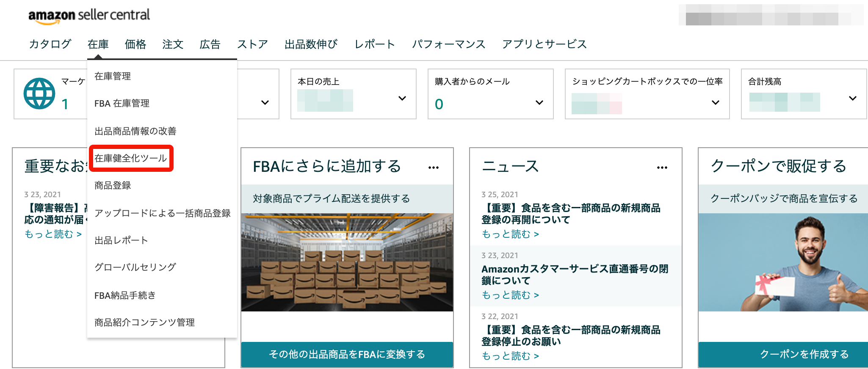This screenshot has height=369, width=868.
Task: Open the three-dot menu on FBAにさらに追加する card
Action: click(x=434, y=168)
